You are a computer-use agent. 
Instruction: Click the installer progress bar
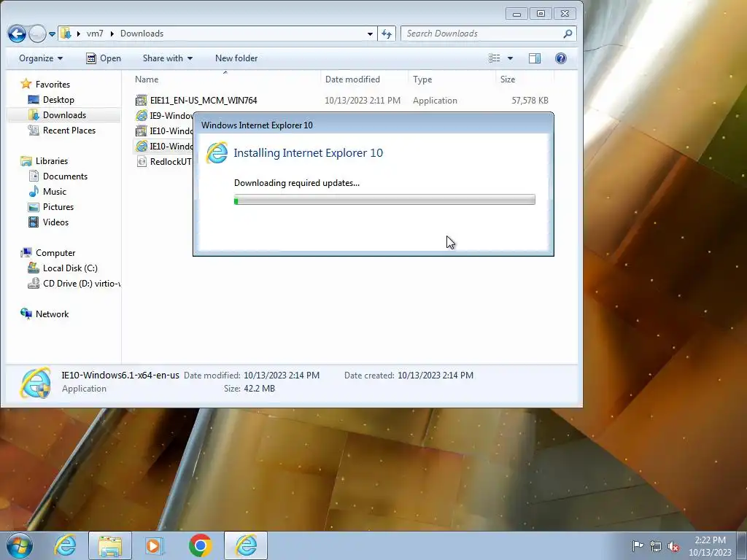(384, 200)
